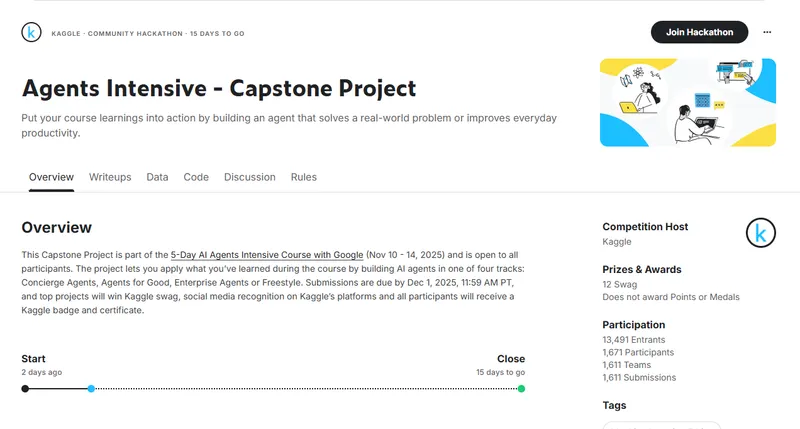Click the black Start timeline dot
This screenshot has height=429, width=800.
pos(25,388)
